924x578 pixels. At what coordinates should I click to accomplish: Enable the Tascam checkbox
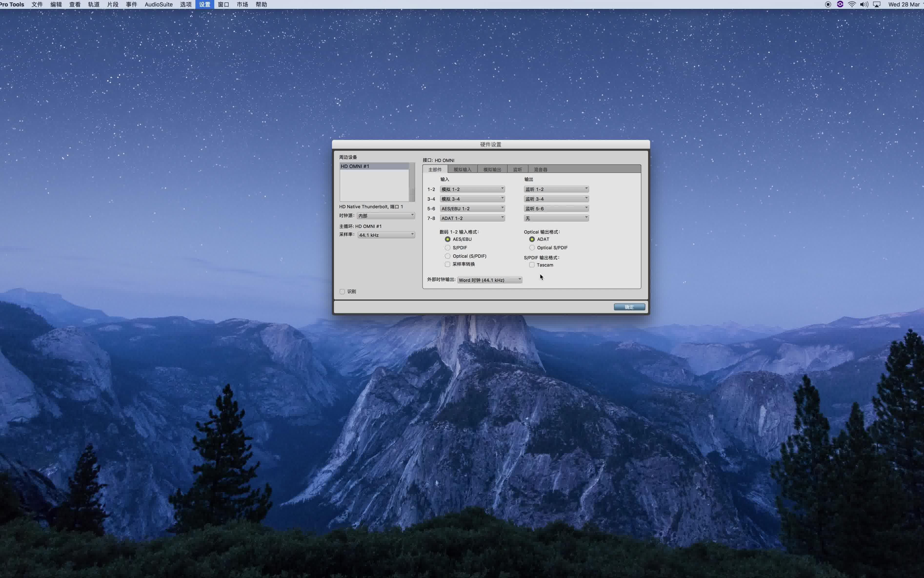pyautogui.click(x=532, y=265)
